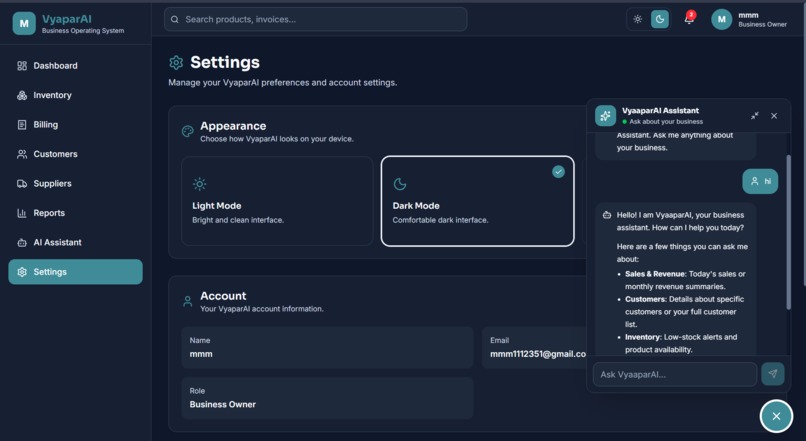
Task: Select the Settings sidebar item
Action: pyautogui.click(x=75, y=272)
